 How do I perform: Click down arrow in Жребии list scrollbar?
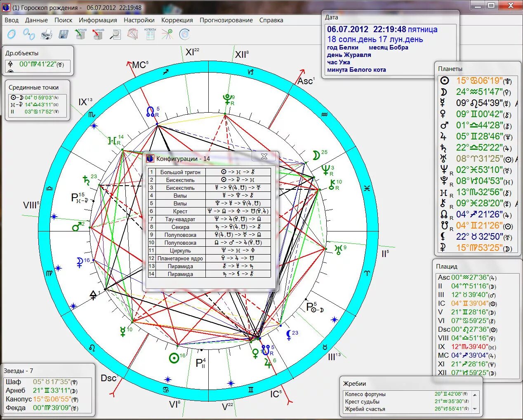tap(475, 409)
